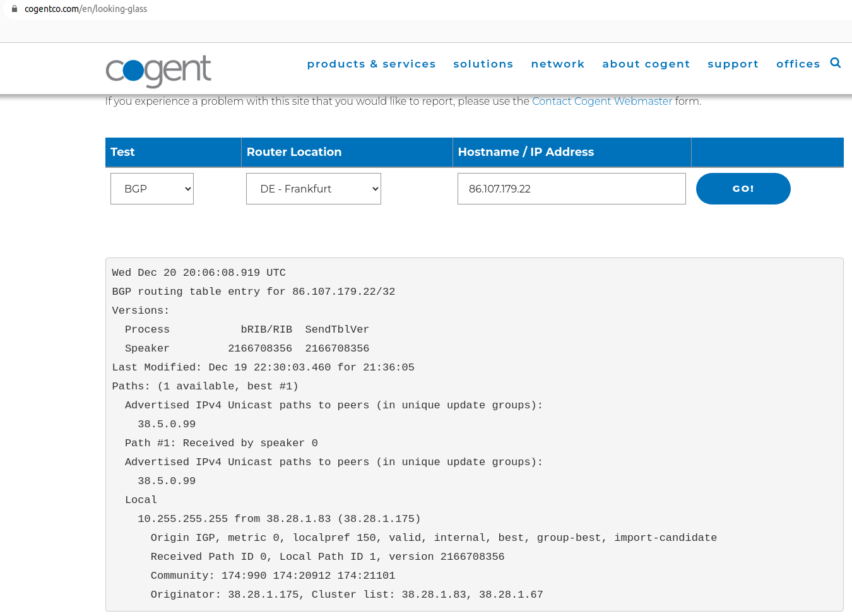This screenshot has height=616, width=852.
Task: Click the Cogent logo
Action: tap(158, 71)
